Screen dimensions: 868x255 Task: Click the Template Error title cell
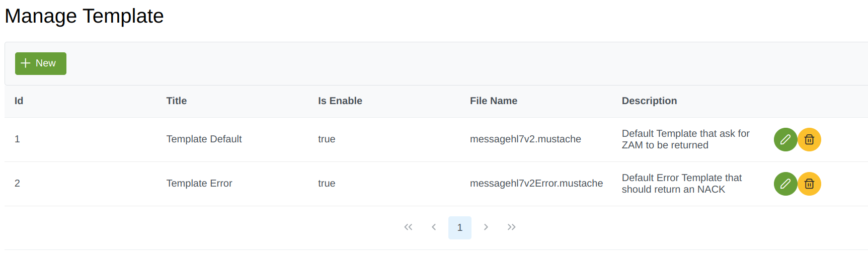point(199,184)
